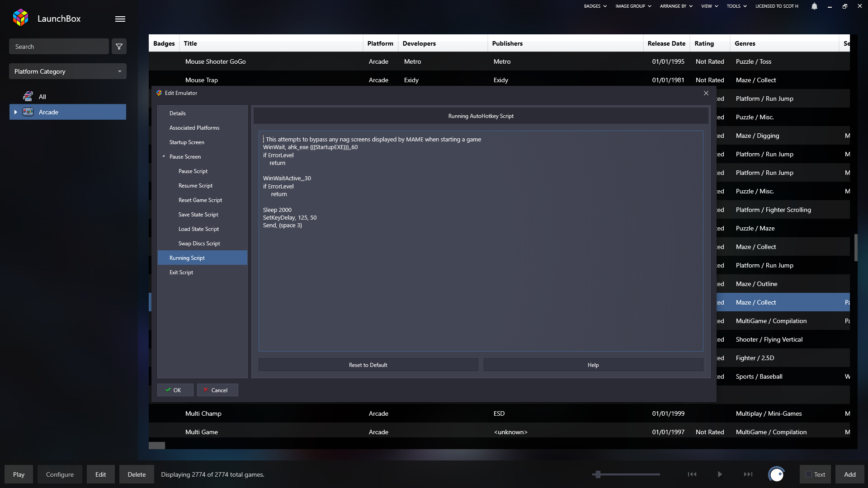Screen dimensions: 868x488
Task: Click the Help button
Action: coord(593,365)
